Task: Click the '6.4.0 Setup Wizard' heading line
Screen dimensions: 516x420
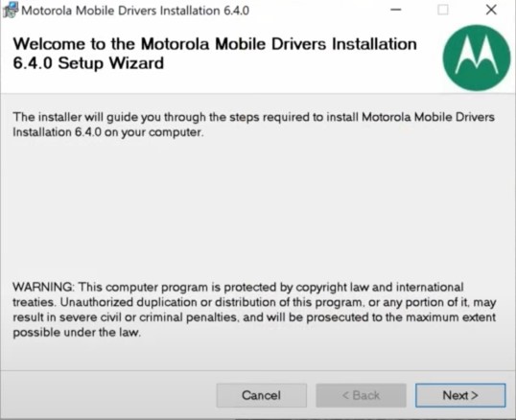Action: pyautogui.click(x=88, y=63)
